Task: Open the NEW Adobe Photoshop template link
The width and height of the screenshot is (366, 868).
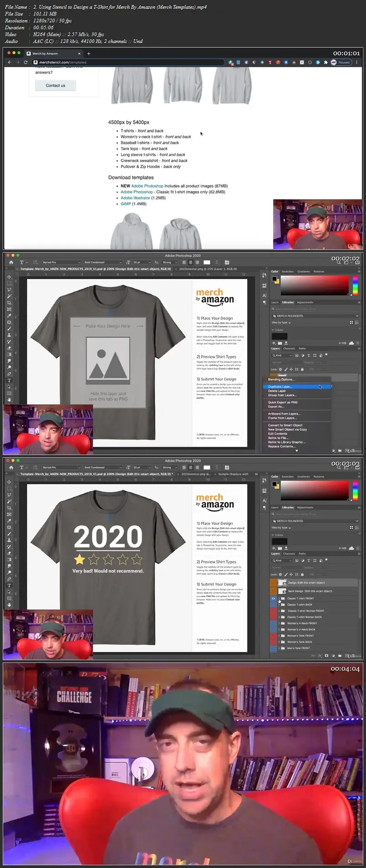Action: click(x=147, y=186)
